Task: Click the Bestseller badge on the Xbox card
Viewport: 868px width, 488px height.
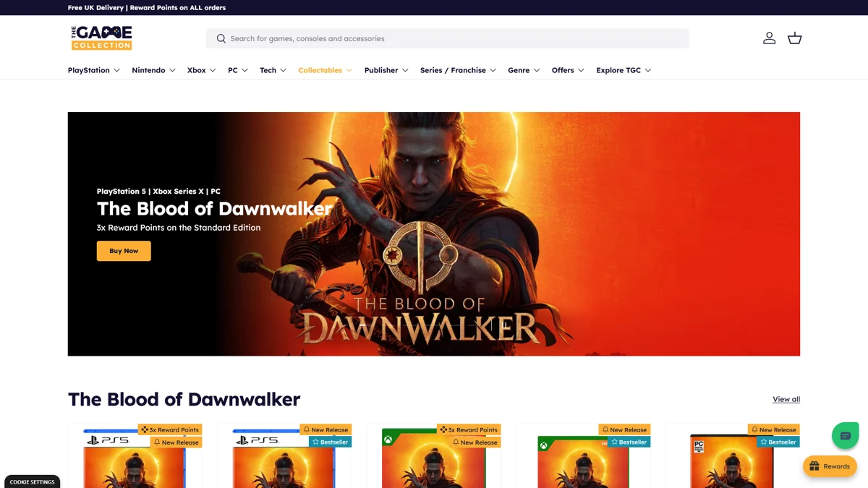Action: (629, 442)
